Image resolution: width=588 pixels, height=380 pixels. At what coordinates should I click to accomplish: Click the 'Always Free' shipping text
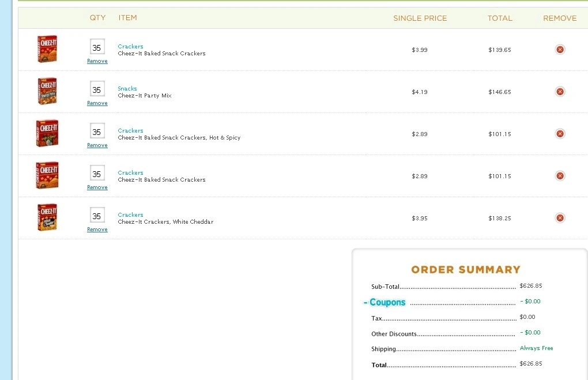(536, 348)
